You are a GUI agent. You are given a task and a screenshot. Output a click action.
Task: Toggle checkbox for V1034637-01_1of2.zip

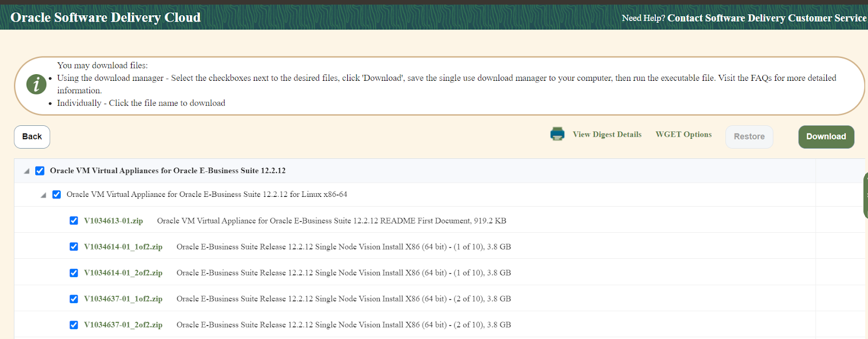pos(74,299)
